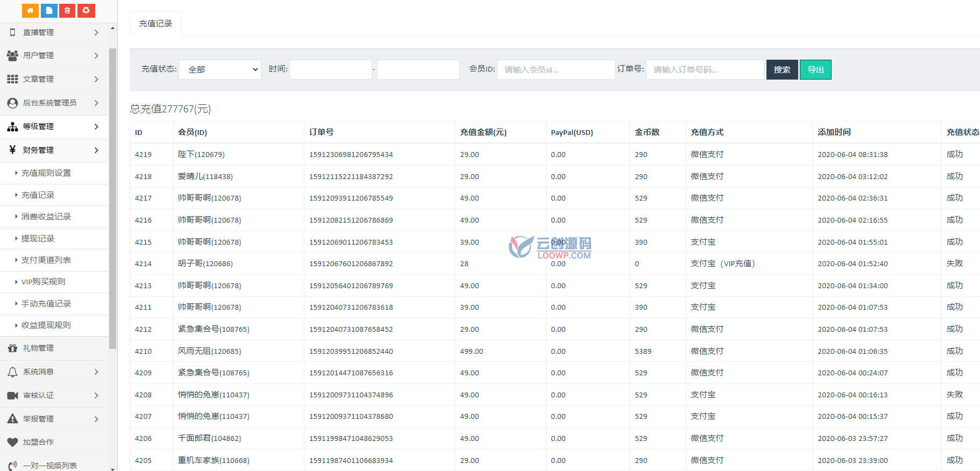This screenshot has width=980, height=471.
Task: Click the hierarchy icon beside 等级管理
Action: (x=12, y=126)
